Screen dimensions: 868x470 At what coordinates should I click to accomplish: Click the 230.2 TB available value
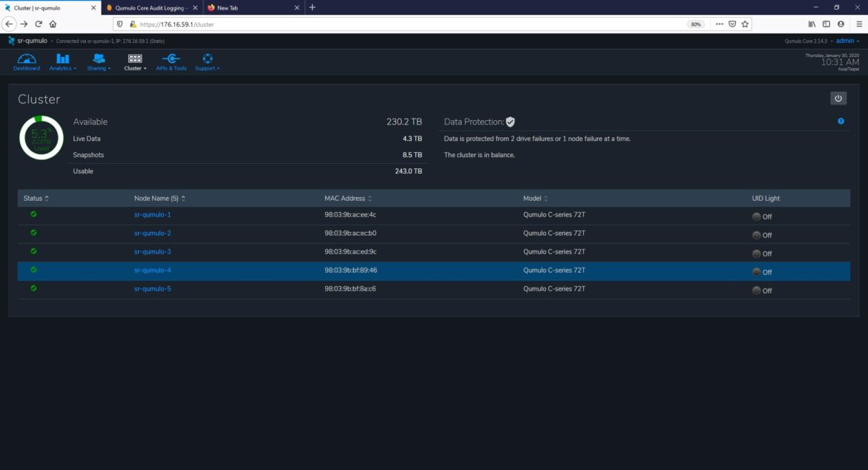tap(404, 122)
